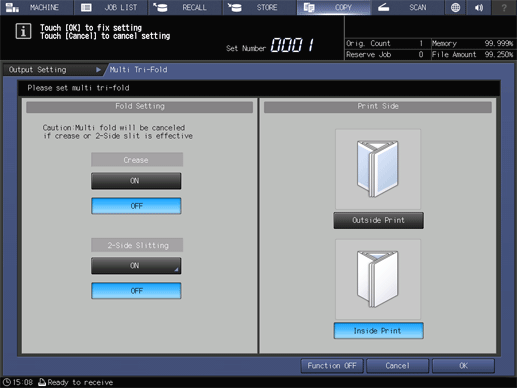Click the 2-Side Slitting label
517x388 pixels.
pyautogui.click(x=137, y=245)
